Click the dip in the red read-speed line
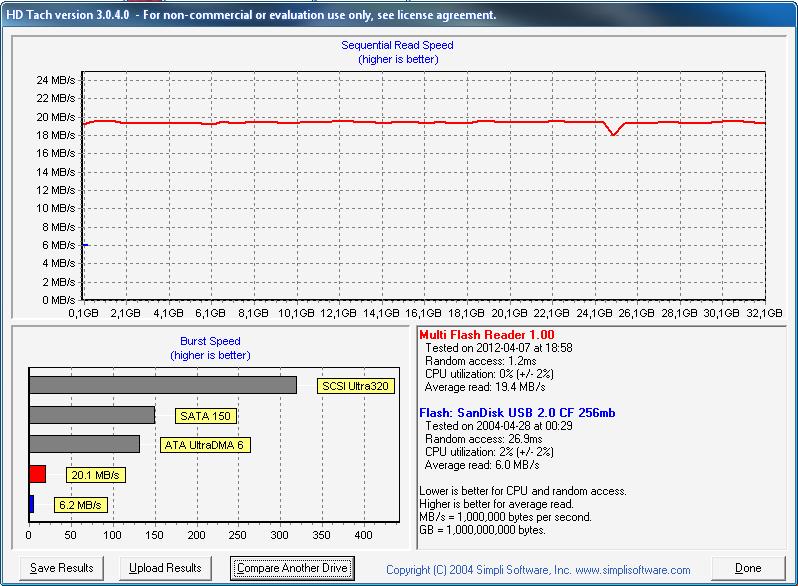Image resolution: width=798 pixels, height=586 pixels. 614,132
